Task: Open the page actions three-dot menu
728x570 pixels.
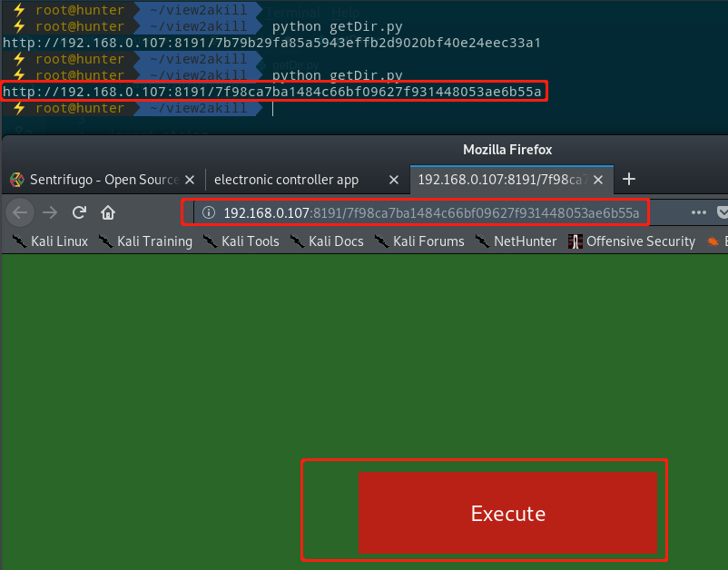Action: point(698,212)
